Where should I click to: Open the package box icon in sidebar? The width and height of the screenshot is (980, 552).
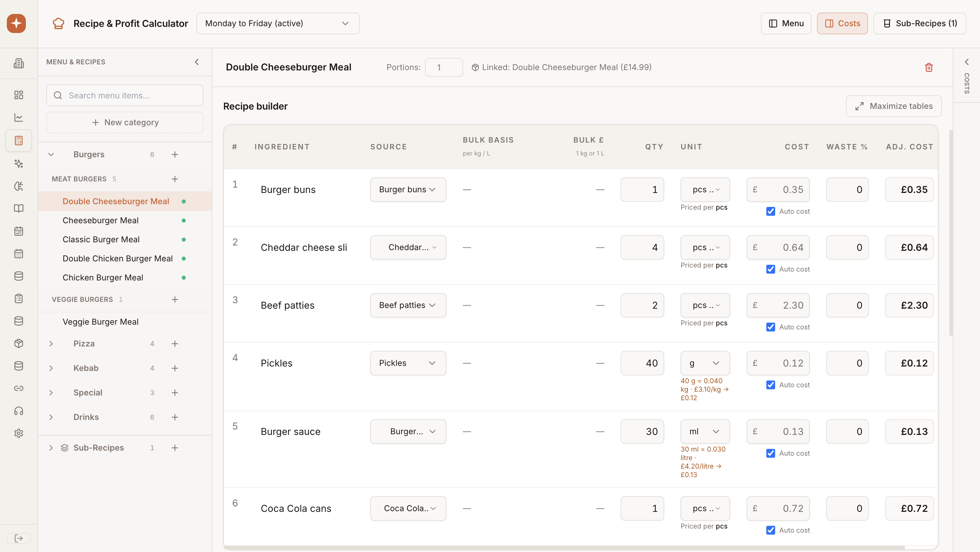(19, 343)
